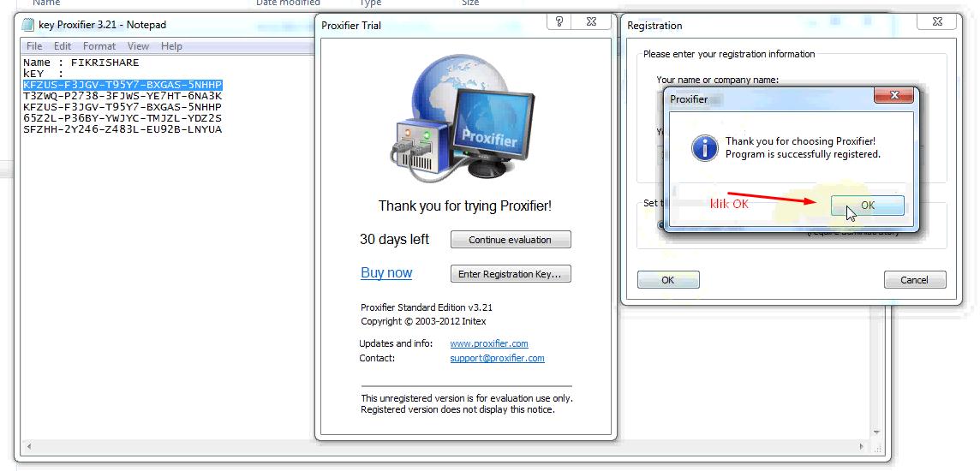The width and height of the screenshot is (980, 471).
Task: Click Notepad horizontal scrollbar left arrow
Action: point(29,447)
